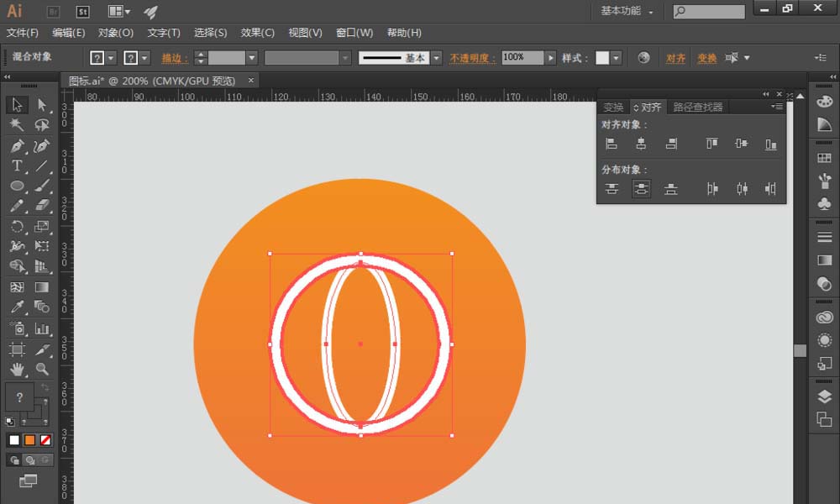
Task: Select the Rotate tool
Action: (17, 227)
